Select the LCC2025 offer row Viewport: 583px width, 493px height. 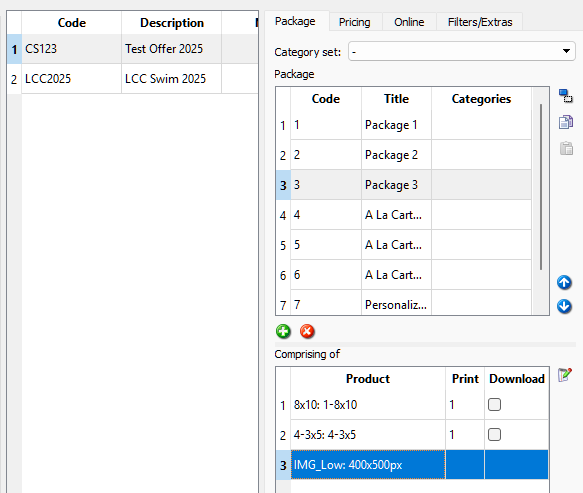click(x=133, y=79)
